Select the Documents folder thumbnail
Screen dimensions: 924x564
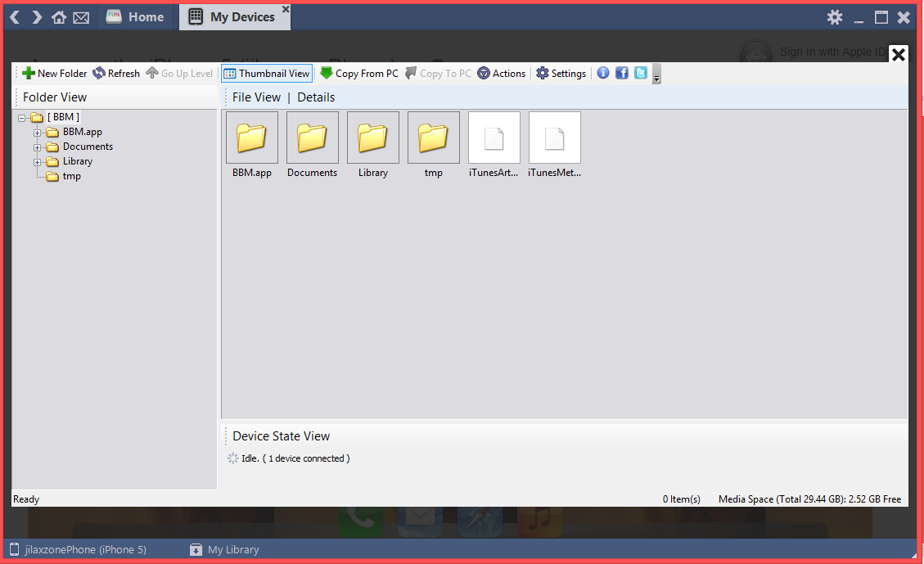[x=313, y=138]
